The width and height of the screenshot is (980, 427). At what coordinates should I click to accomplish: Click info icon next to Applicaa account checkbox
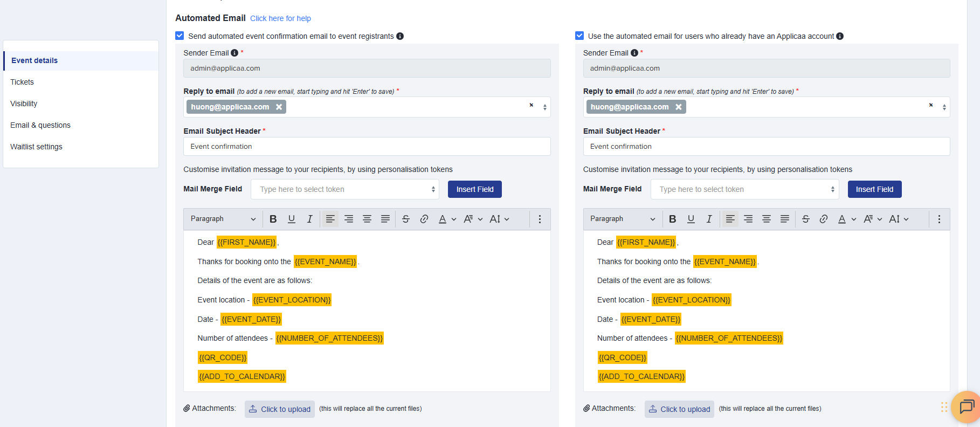[x=840, y=36]
